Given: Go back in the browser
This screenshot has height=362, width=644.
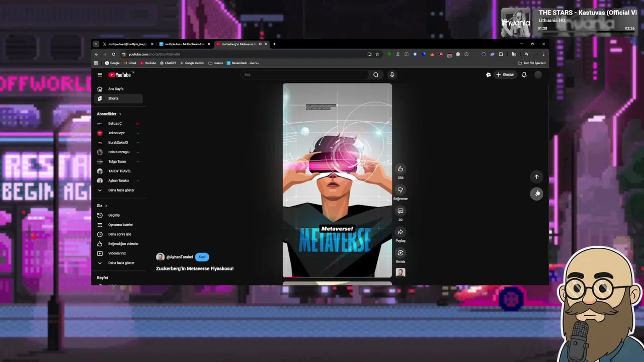Looking at the screenshot, I should (x=97, y=54).
